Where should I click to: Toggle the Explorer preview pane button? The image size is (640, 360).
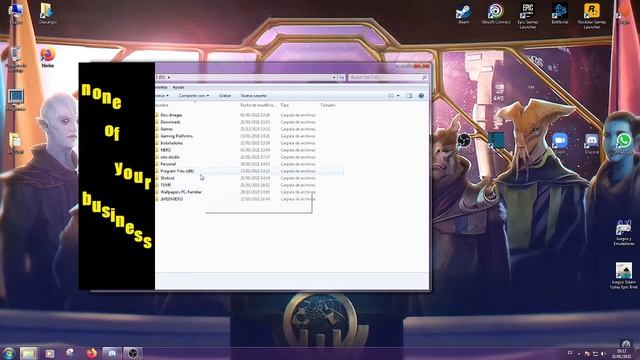[x=409, y=96]
